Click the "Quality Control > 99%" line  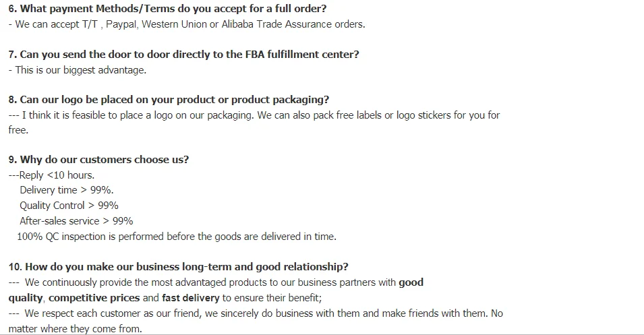click(69, 205)
